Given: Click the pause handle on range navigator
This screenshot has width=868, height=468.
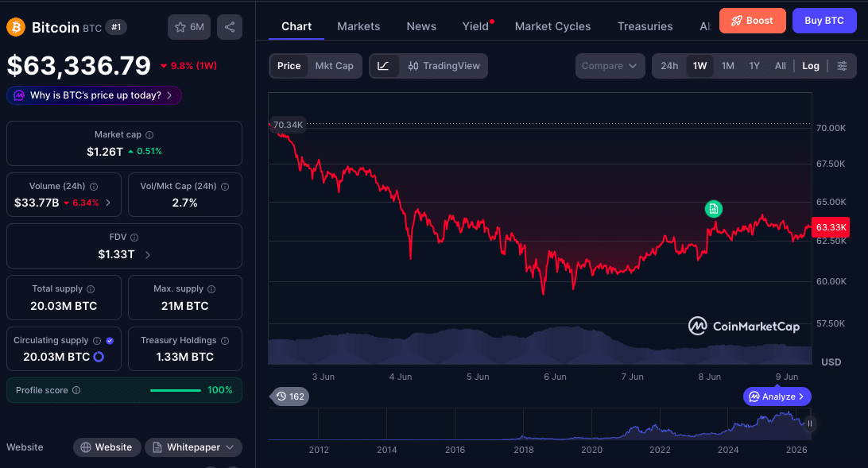Looking at the screenshot, I should (x=809, y=424).
